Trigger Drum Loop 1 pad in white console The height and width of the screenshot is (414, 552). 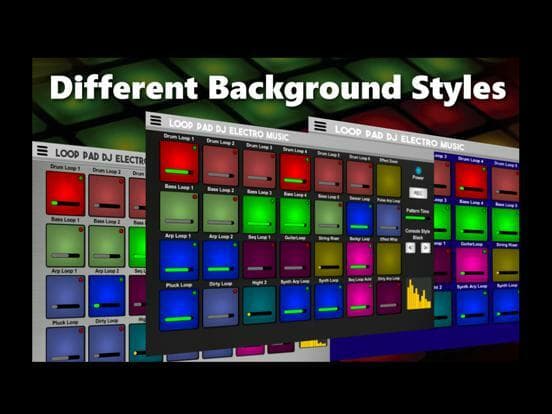pos(65,193)
